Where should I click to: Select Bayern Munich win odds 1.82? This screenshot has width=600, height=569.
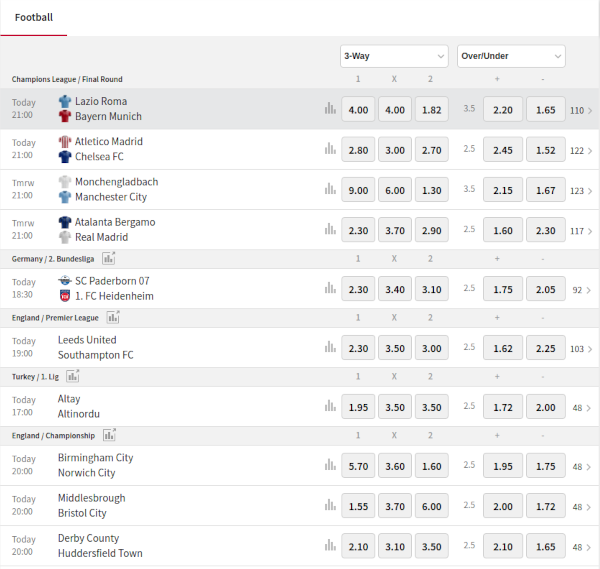(x=432, y=110)
